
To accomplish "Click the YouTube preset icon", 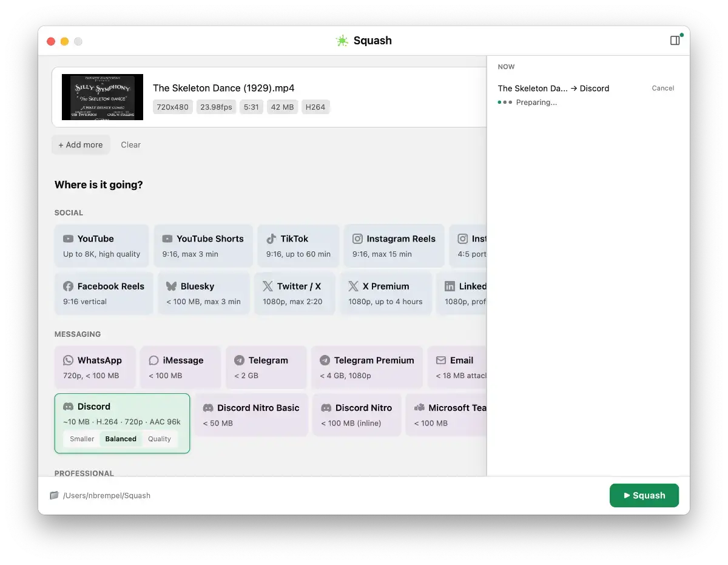I will click(x=69, y=239).
